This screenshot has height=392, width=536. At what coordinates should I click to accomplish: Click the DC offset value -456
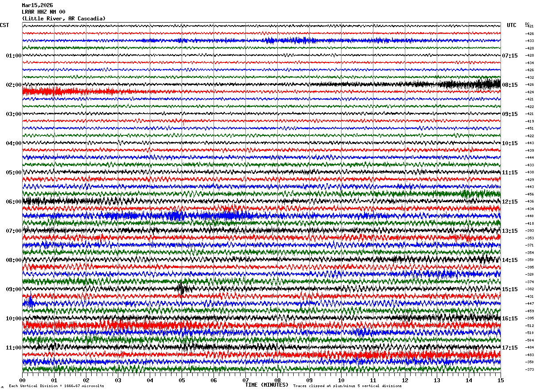[x=530, y=194]
